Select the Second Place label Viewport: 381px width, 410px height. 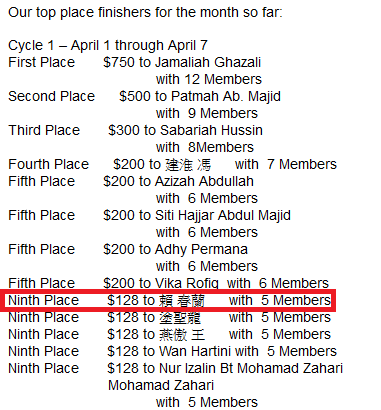click(52, 96)
